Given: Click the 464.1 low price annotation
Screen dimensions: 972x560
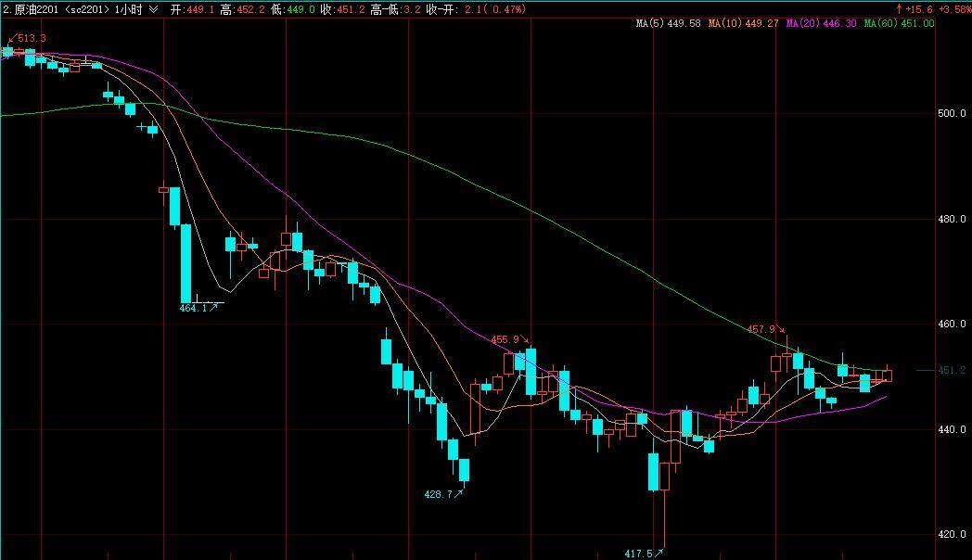Looking at the screenshot, I should [193, 308].
